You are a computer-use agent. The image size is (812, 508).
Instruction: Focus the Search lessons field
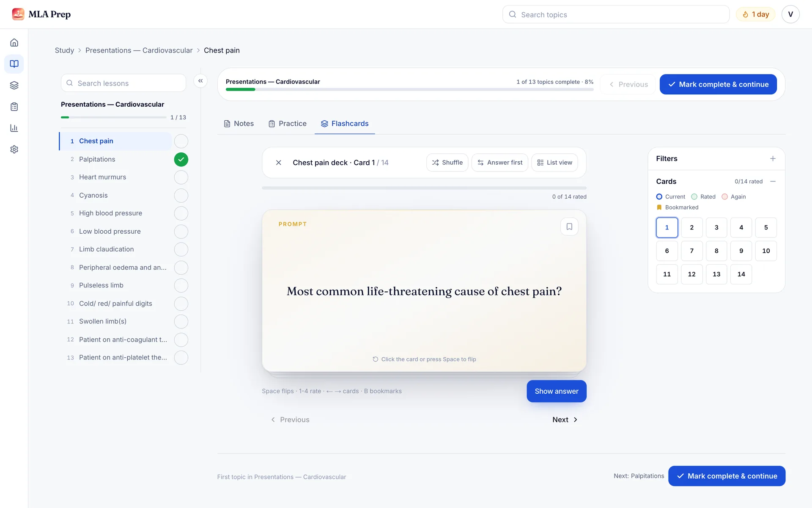pyautogui.click(x=123, y=83)
